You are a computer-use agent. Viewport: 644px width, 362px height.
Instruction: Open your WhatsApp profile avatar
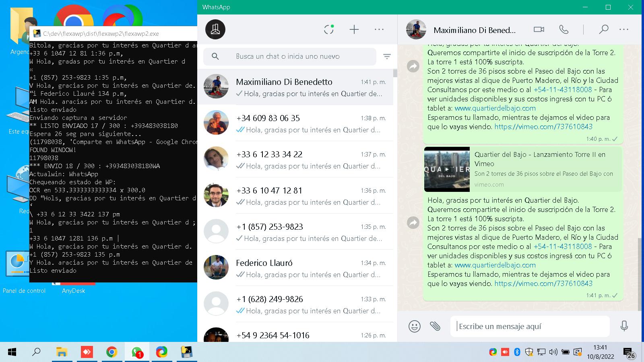(215, 29)
